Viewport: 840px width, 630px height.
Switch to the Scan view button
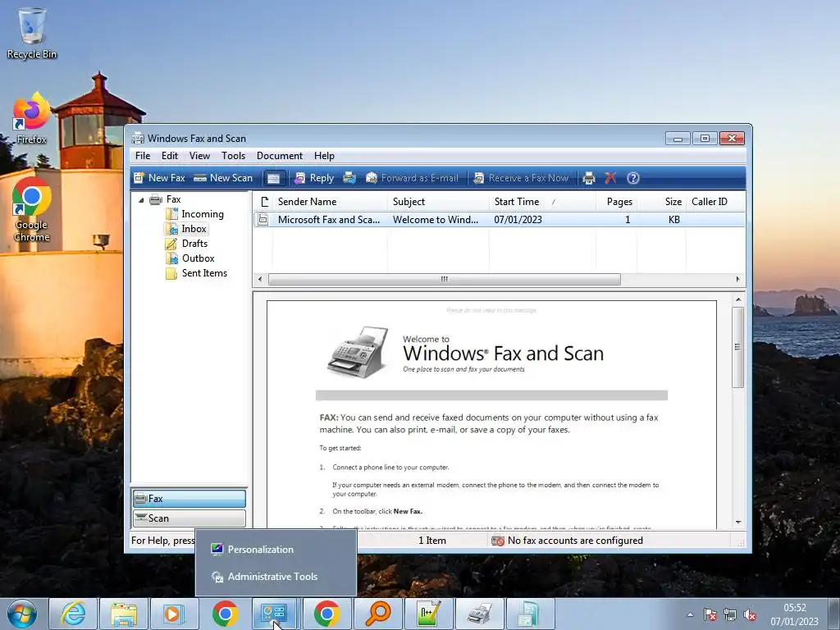(x=189, y=518)
